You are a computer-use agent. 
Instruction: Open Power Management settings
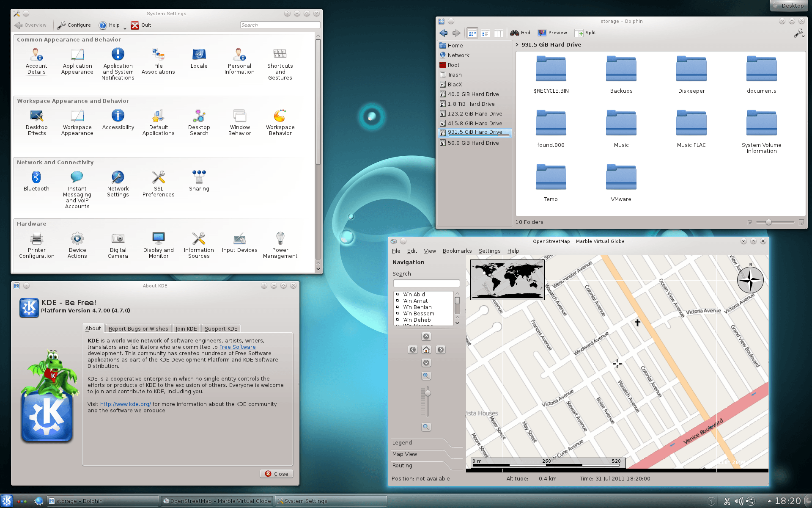[280, 245]
